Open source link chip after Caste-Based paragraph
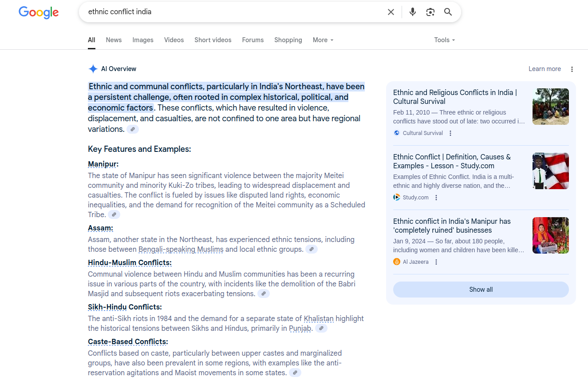This screenshot has width=588, height=381. coord(295,373)
